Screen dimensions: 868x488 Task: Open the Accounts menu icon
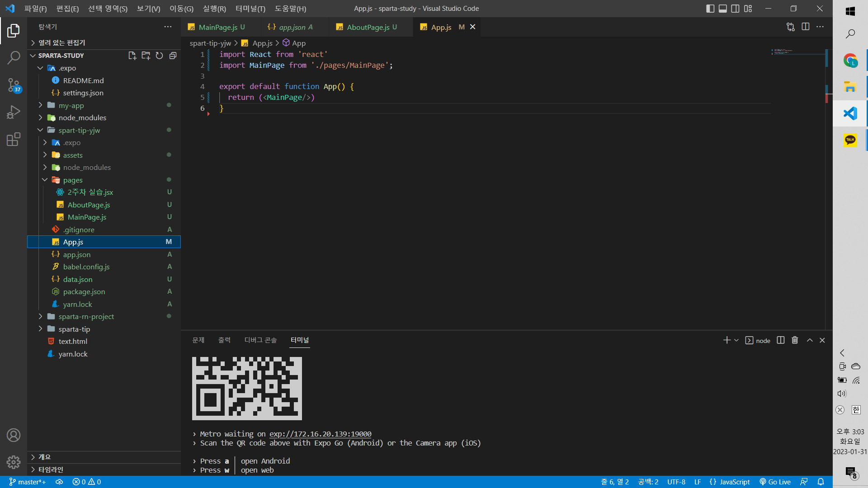coord(14,435)
